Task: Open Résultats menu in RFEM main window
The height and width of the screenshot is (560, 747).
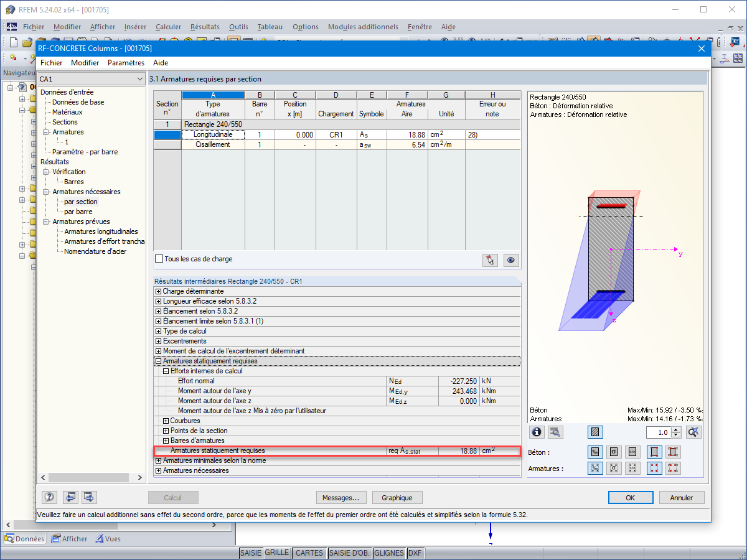Action: 205,27
